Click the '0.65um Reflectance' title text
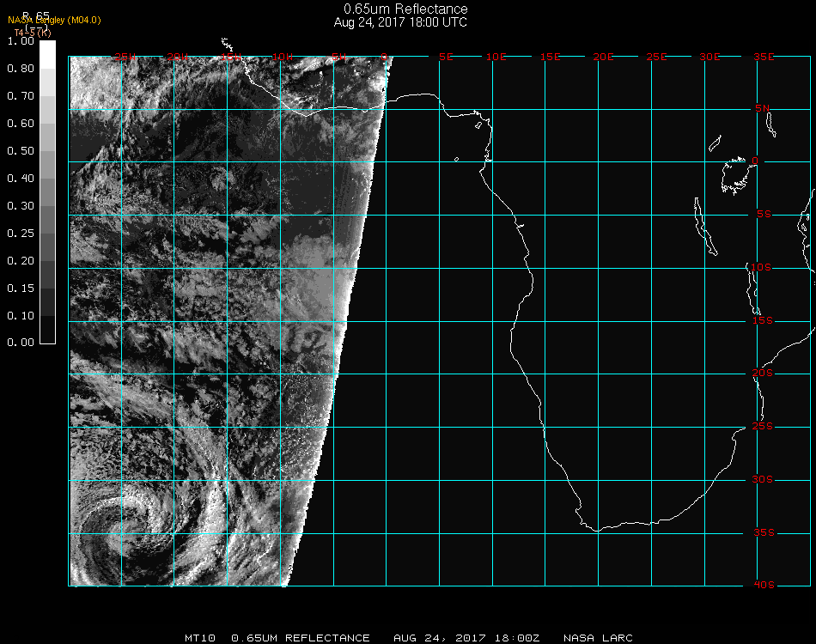The width and height of the screenshot is (816, 644). pyautogui.click(x=405, y=9)
